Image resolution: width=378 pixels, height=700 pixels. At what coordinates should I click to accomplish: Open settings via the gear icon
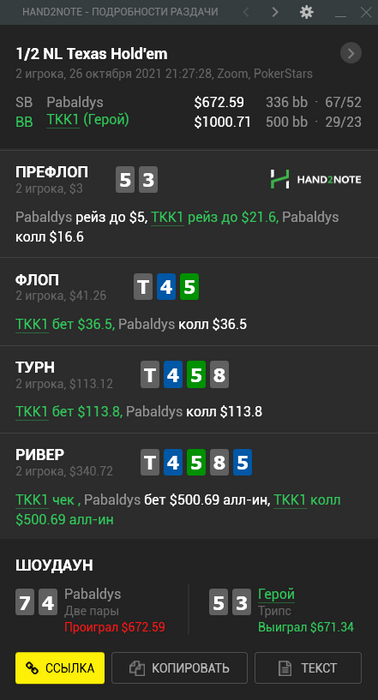[306, 12]
